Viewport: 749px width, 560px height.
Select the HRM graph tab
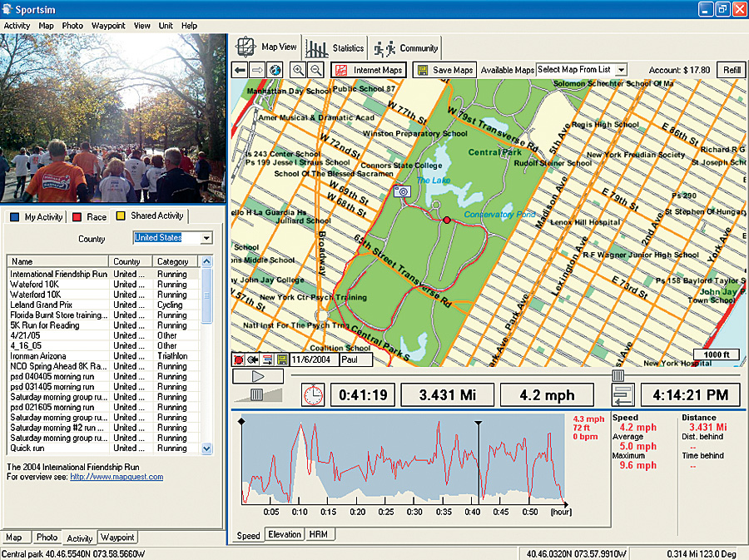click(x=319, y=534)
